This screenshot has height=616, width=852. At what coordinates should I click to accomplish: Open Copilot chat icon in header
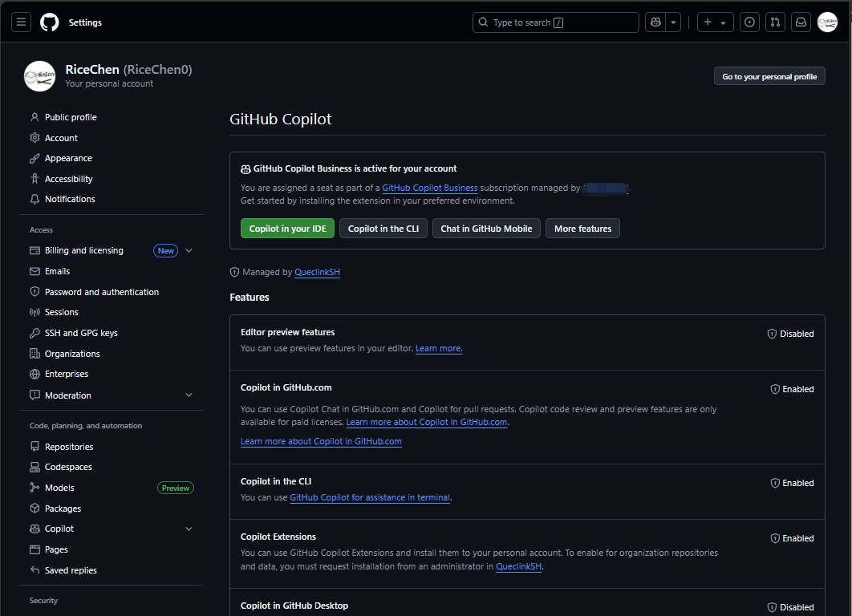coord(655,22)
